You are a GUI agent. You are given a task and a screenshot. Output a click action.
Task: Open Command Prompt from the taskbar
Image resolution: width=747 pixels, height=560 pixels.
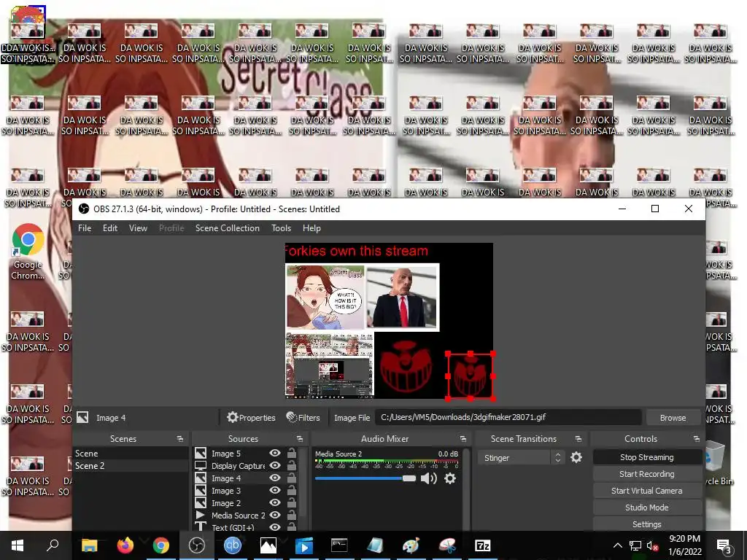tap(339, 545)
